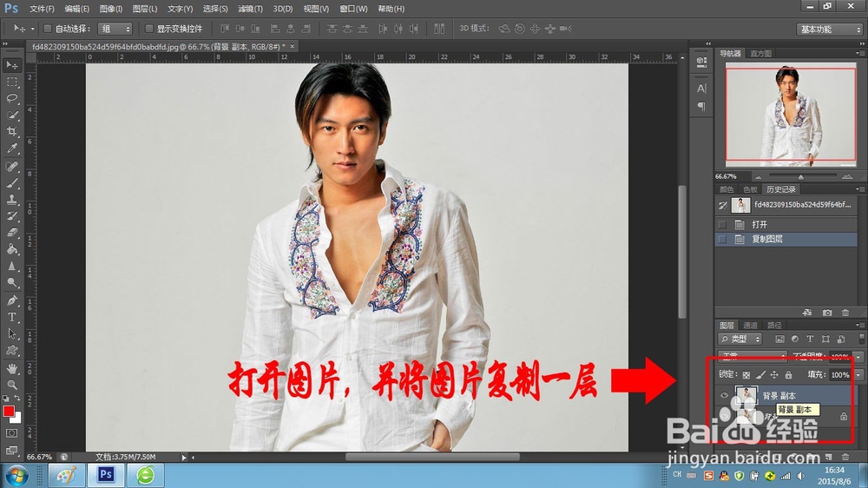
Task: Toggle lock image pixels brush icon
Action: pyautogui.click(x=760, y=375)
